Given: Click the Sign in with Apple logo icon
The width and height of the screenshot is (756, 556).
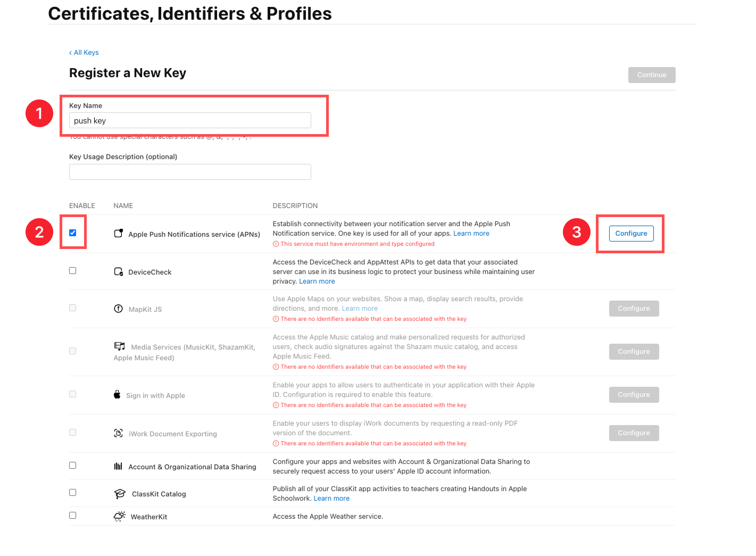Looking at the screenshot, I should click(117, 395).
